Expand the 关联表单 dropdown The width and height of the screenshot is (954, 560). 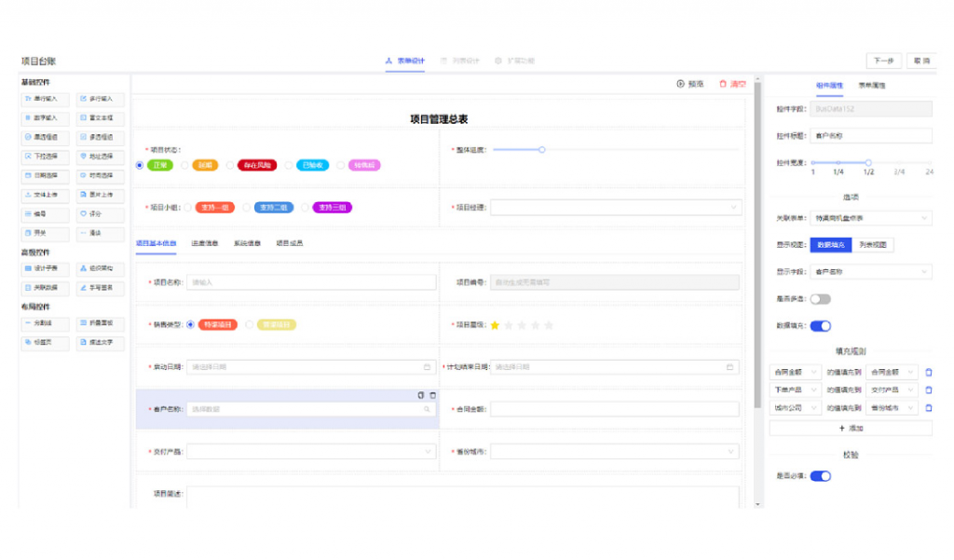coord(865,218)
